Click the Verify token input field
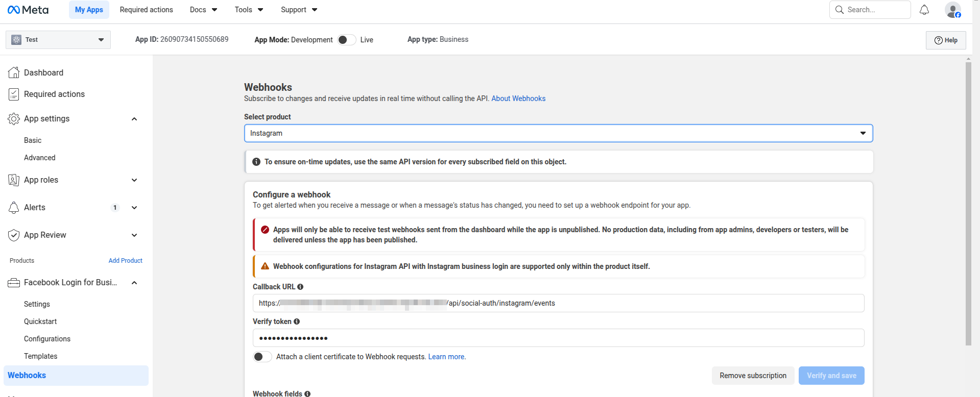 (559, 338)
